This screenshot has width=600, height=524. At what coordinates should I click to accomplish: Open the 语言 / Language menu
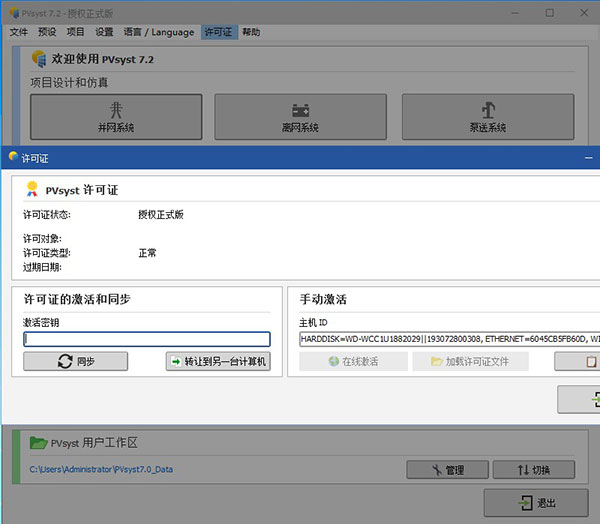pyautogui.click(x=159, y=32)
